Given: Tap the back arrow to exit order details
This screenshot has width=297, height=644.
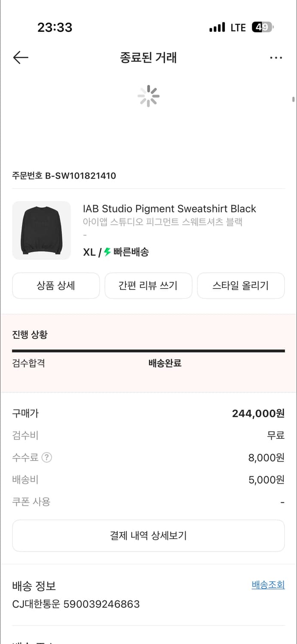Looking at the screenshot, I should pyautogui.click(x=20, y=57).
